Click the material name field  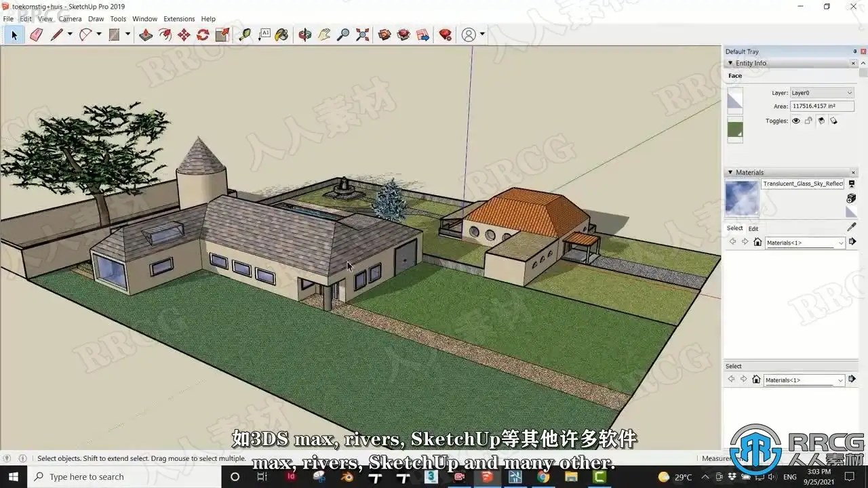click(x=803, y=184)
